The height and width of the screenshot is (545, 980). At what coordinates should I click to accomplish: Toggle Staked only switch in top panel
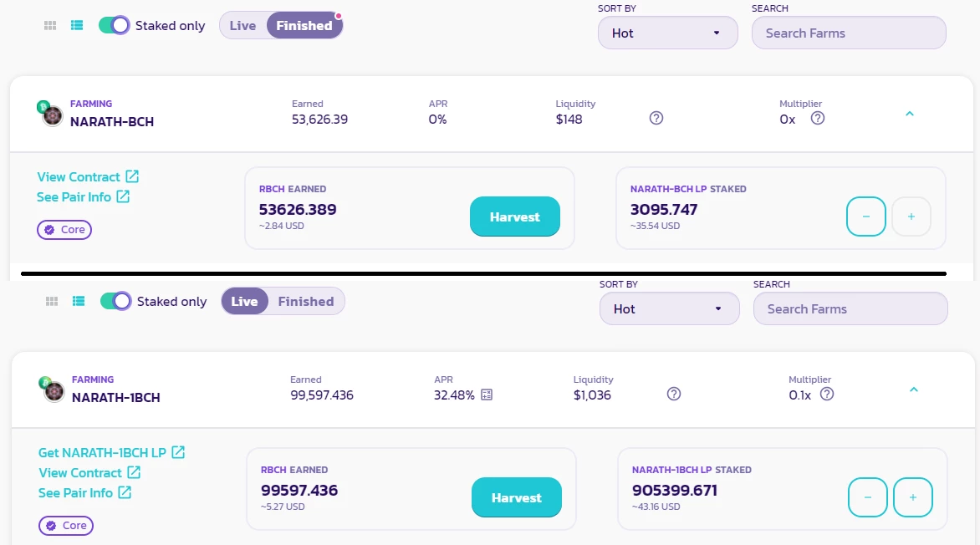click(x=114, y=26)
